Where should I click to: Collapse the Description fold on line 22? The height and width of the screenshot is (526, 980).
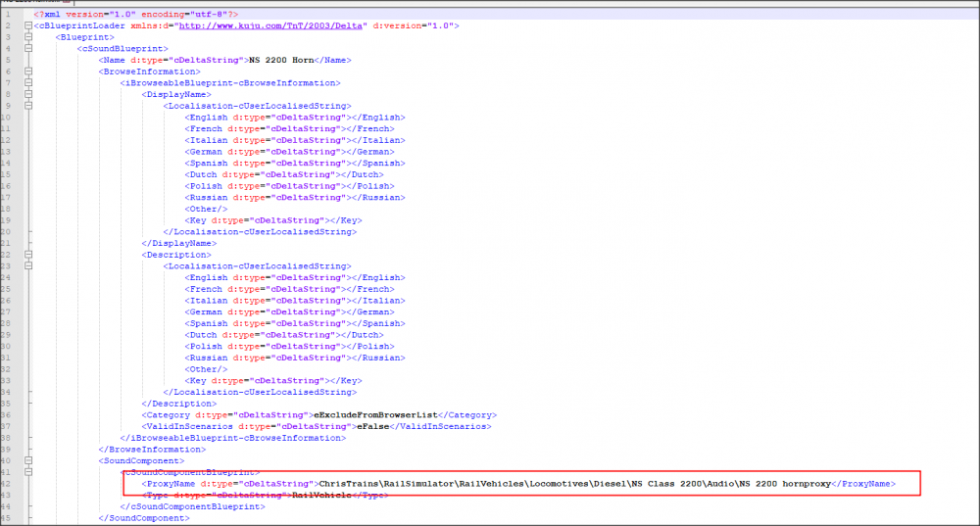coord(26,255)
